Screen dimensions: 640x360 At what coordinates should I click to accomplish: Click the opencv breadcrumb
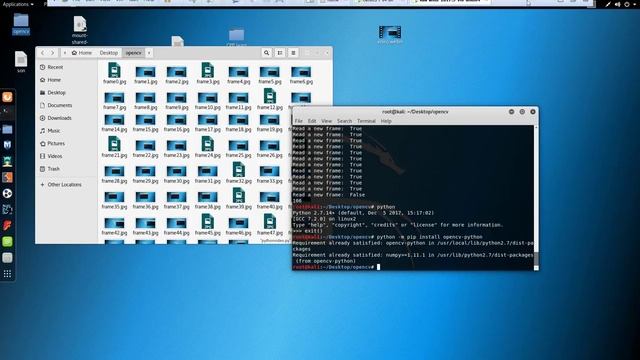pyautogui.click(x=133, y=53)
